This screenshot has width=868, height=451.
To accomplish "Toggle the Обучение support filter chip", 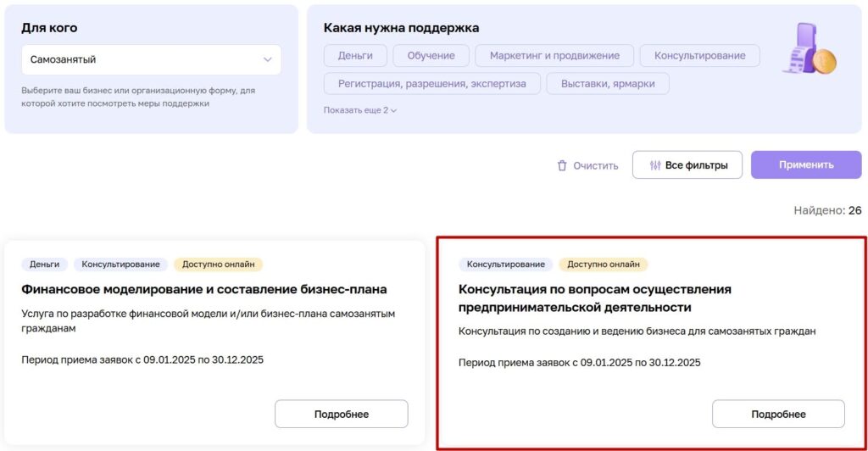I will tap(431, 56).
